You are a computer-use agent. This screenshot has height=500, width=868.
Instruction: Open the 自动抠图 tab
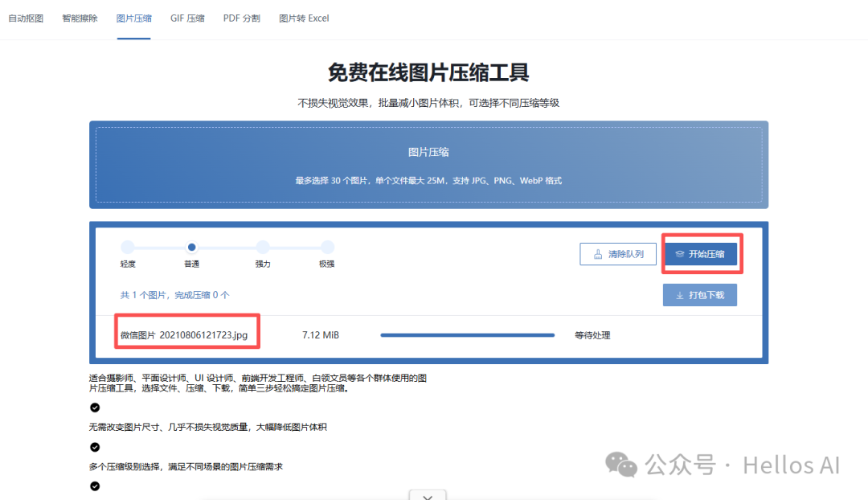click(x=26, y=18)
